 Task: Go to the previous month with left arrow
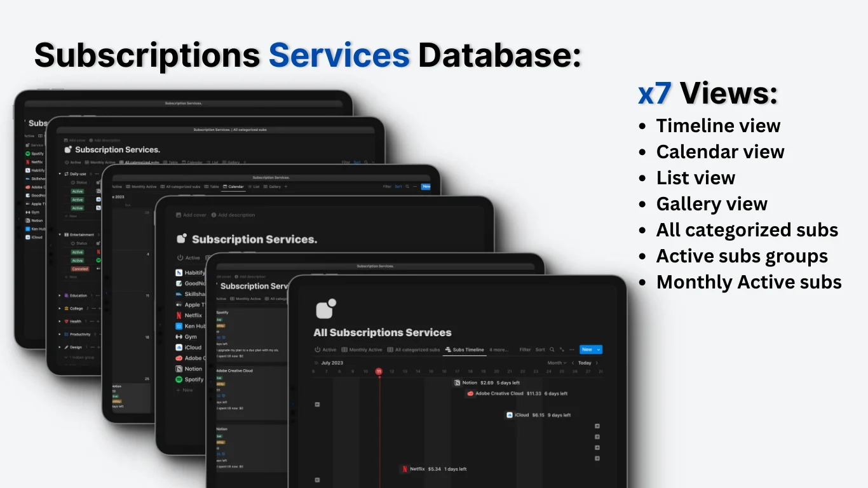(x=573, y=363)
